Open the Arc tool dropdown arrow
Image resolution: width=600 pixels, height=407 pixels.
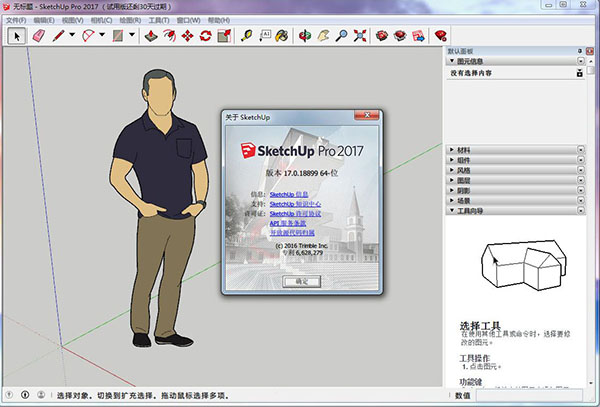[x=102, y=35]
